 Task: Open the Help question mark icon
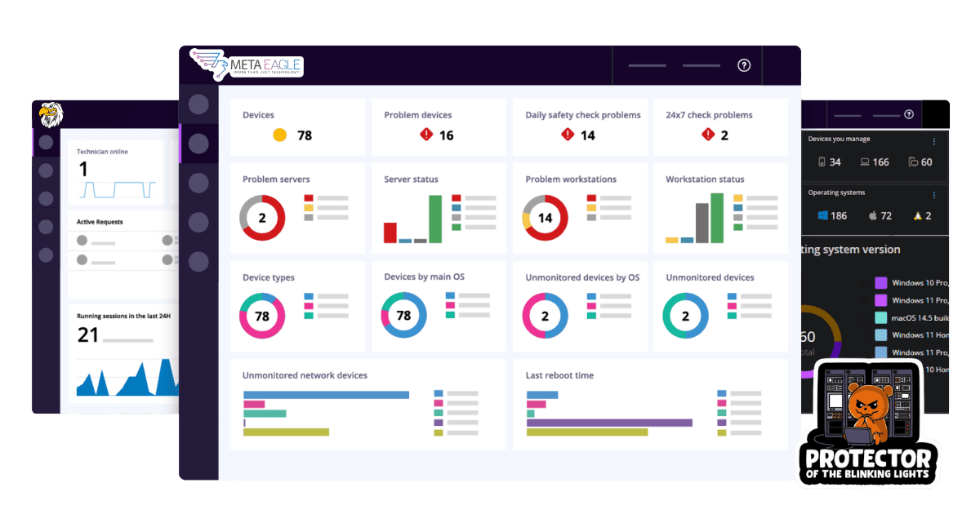coord(743,64)
